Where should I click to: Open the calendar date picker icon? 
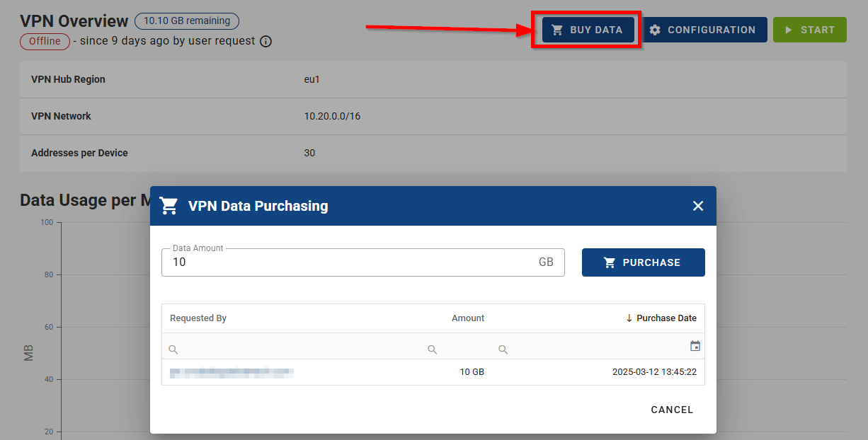pos(695,346)
